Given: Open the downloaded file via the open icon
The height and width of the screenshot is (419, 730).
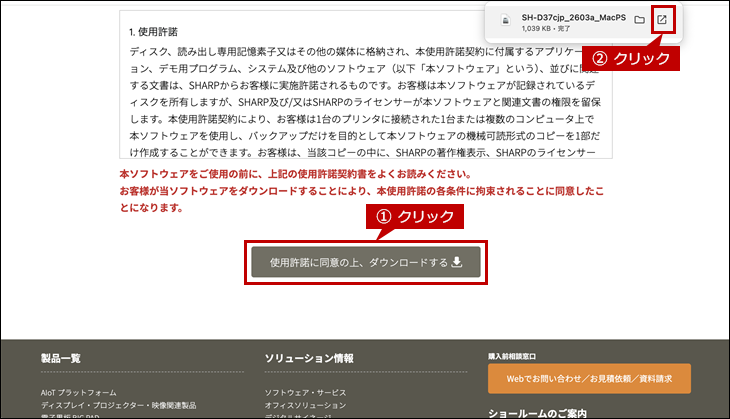Looking at the screenshot, I should (662, 20).
